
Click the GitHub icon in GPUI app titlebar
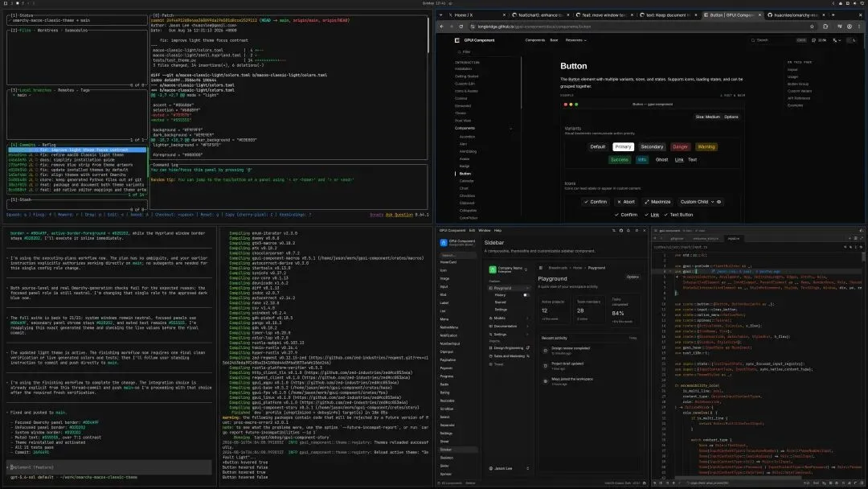(x=620, y=230)
